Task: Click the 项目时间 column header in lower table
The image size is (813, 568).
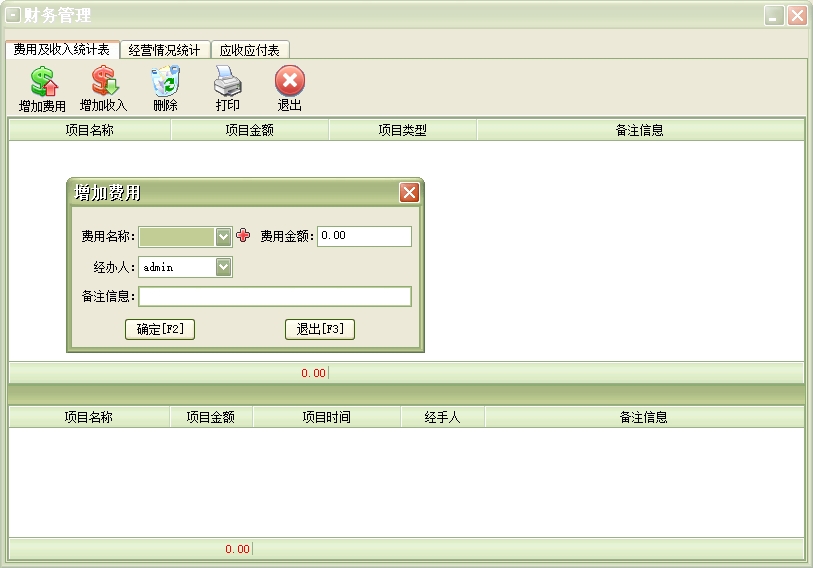Action: point(326,417)
